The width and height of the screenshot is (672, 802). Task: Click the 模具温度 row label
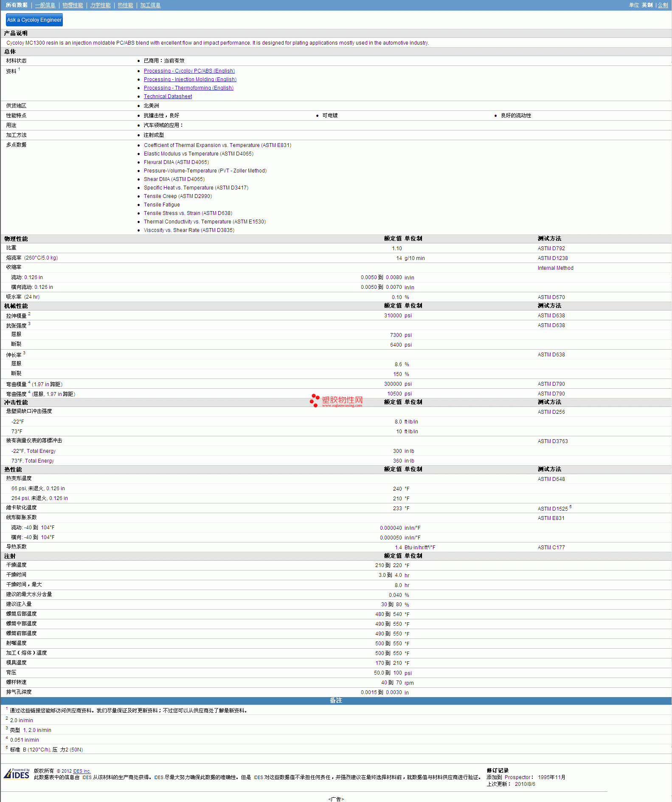tap(16, 663)
